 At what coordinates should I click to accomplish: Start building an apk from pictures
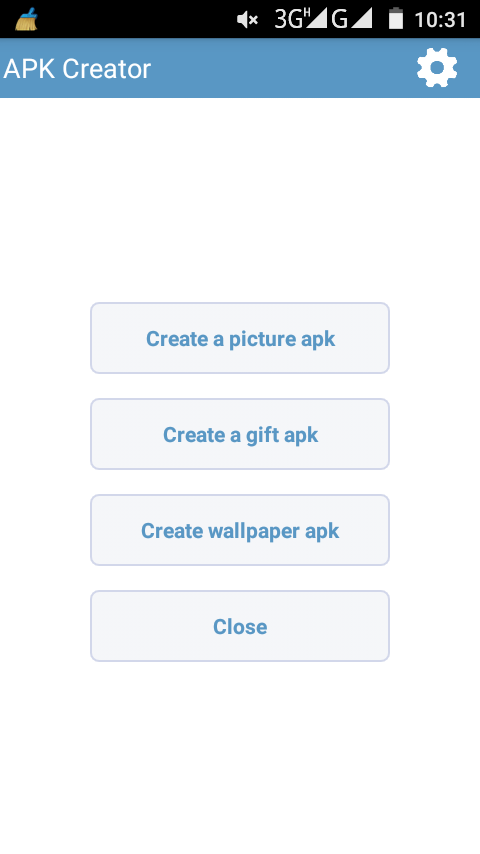coord(240,338)
